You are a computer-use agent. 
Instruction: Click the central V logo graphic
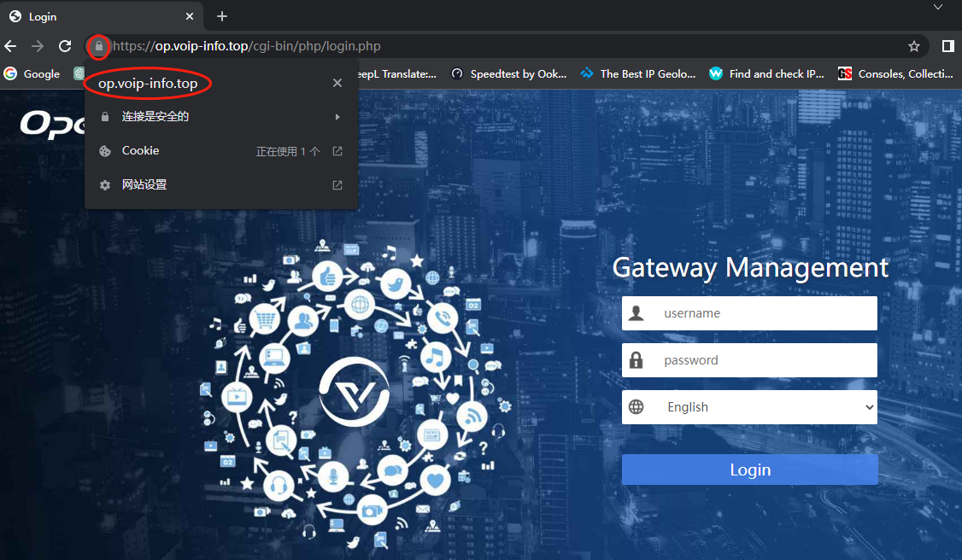[x=354, y=392]
